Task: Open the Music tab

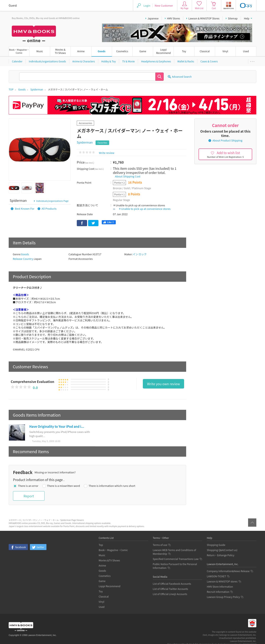Action: [x=40, y=51]
